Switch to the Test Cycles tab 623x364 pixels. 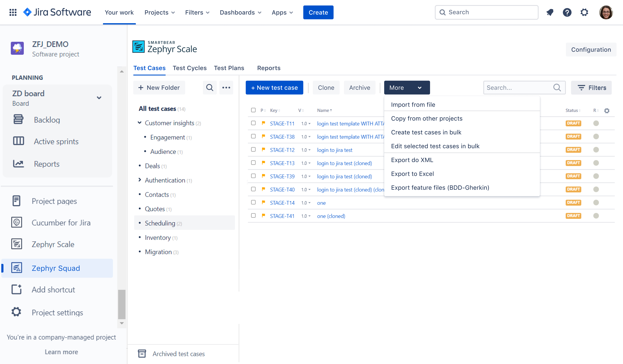point(190,68)
